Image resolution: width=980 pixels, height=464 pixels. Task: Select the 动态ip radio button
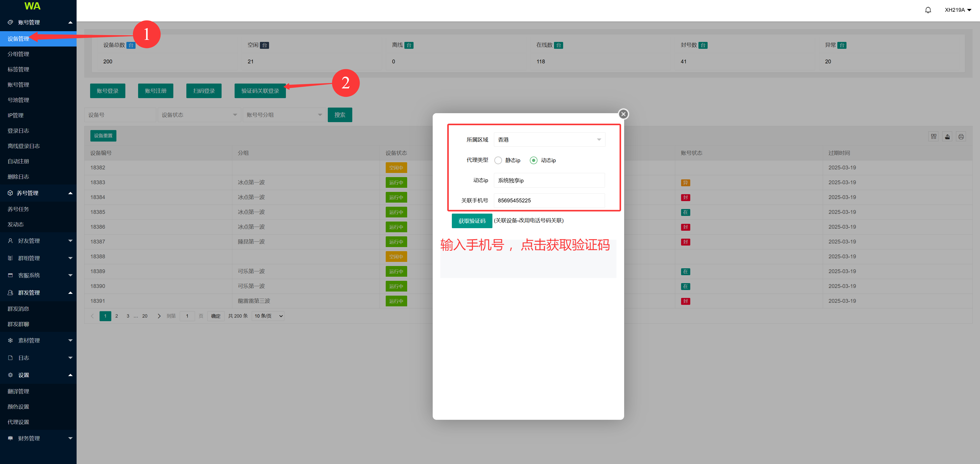[x=533, y=160]
